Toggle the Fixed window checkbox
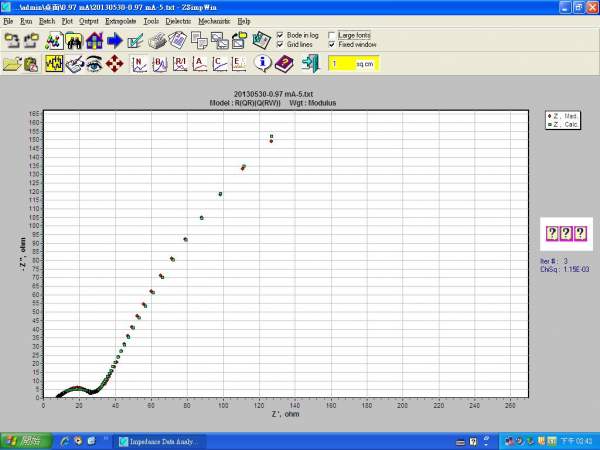Viewport: 600px width, 450px height. coord(331,44)
